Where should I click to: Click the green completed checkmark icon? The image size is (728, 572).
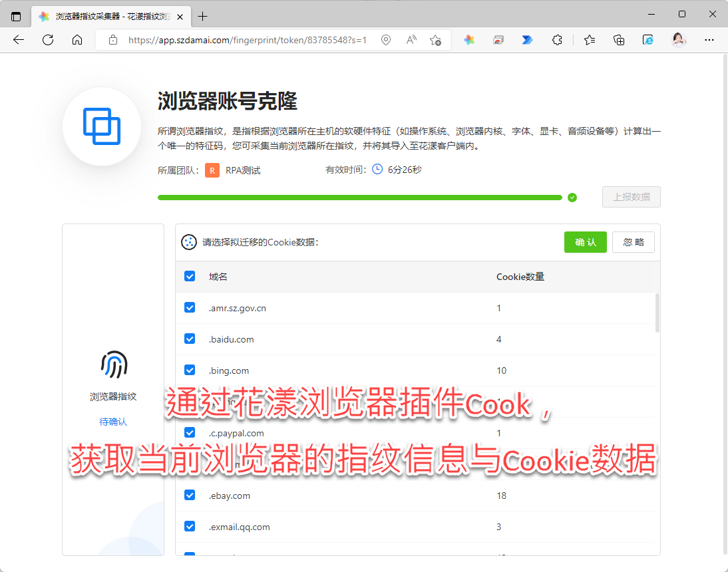(x=572, y=198)
